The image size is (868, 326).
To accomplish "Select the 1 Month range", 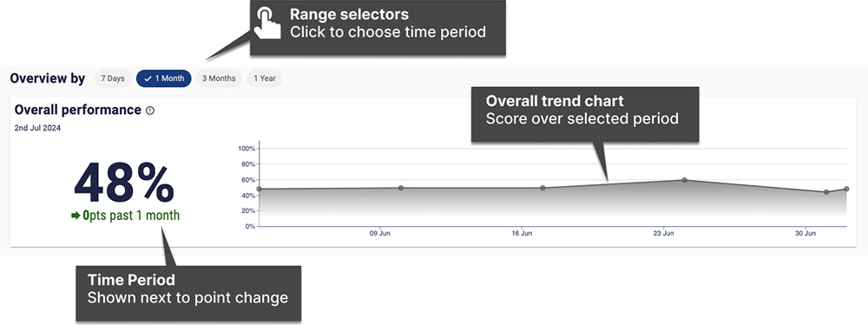I will tap(164, 79).
